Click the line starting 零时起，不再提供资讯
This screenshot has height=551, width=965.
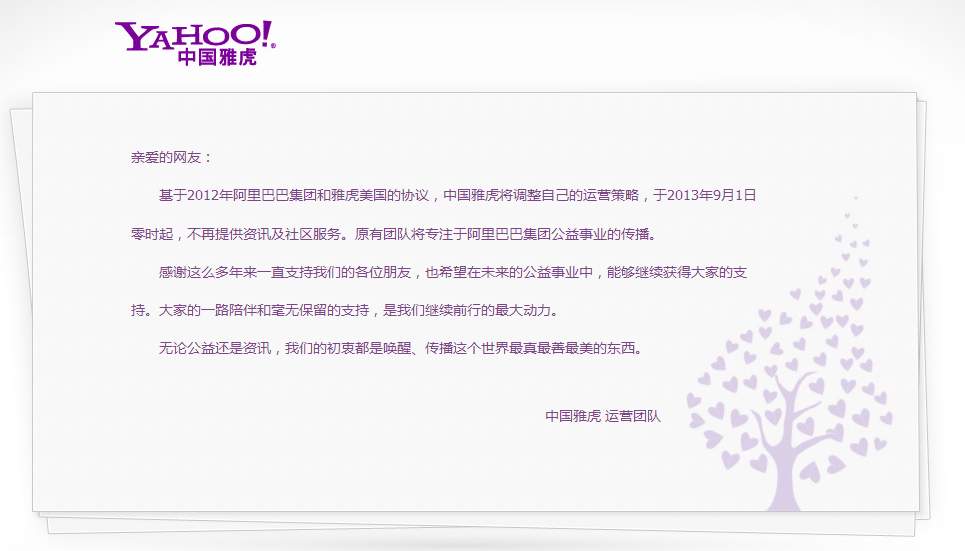[395, 234]
